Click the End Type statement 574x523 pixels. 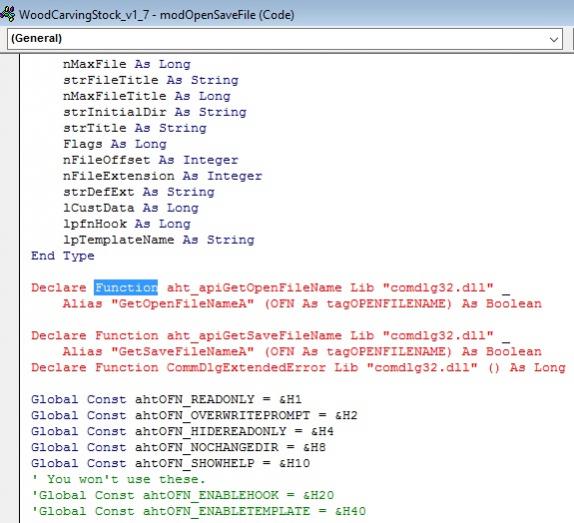[63, 256]
